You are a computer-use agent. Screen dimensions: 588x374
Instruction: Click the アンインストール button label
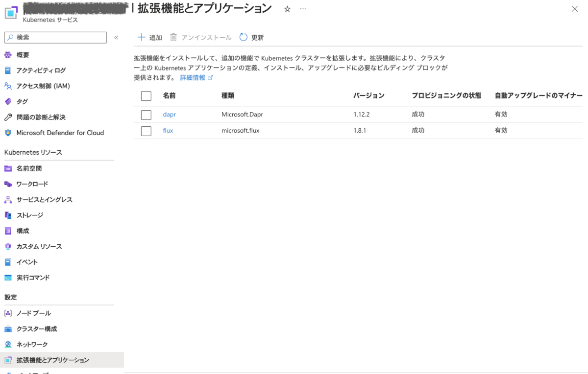click(x=206, y=38)
